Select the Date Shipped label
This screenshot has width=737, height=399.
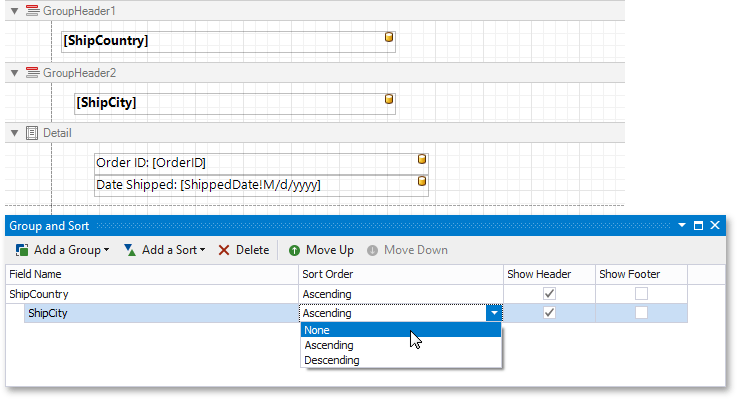point(261,185)
